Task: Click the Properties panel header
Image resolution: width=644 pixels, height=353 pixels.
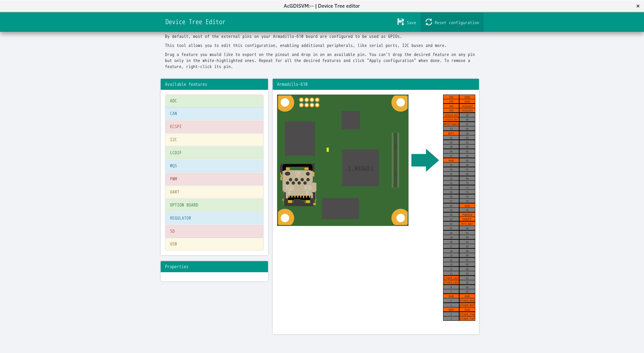Action: [x=214, y=267]
